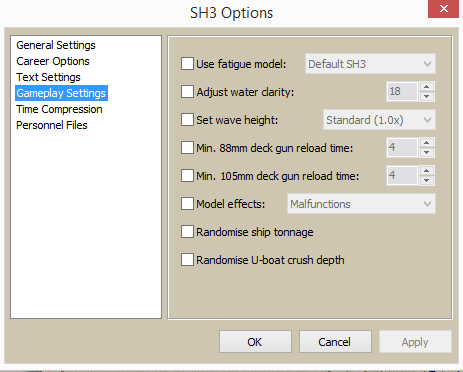Check Randomise ship tonnage
This screenshot has width=463, height=372.
click(187, 231)
